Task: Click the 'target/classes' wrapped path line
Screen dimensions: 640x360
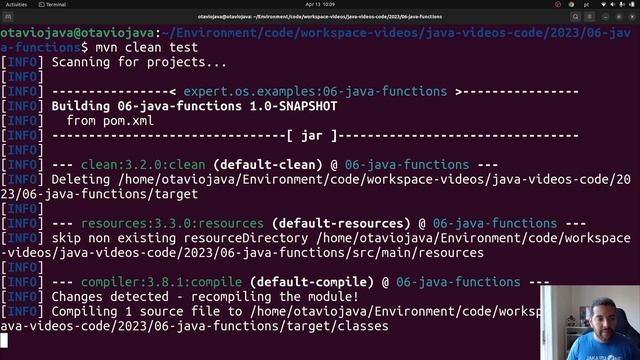Action: (x=194, y=326)
